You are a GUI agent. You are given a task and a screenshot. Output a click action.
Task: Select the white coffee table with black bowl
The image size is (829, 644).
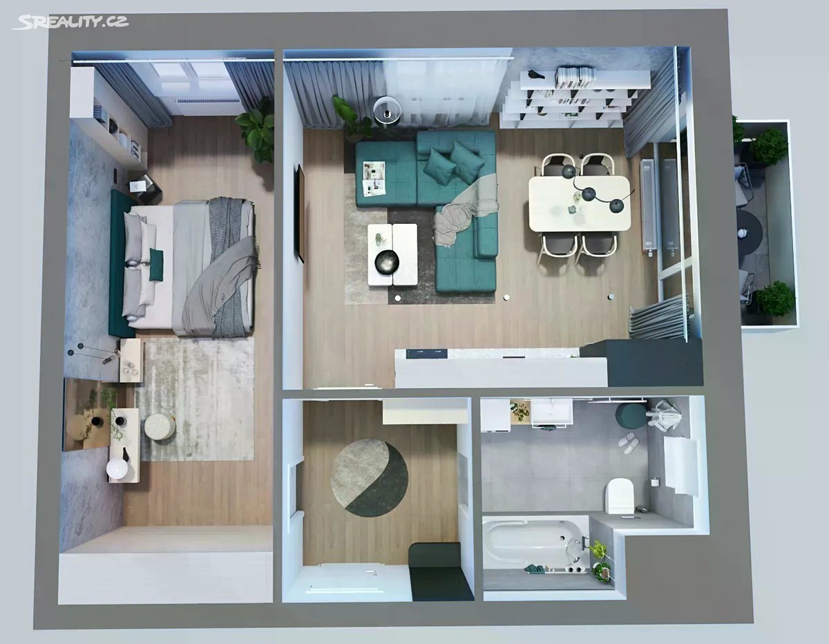click(x=392, y=254)
